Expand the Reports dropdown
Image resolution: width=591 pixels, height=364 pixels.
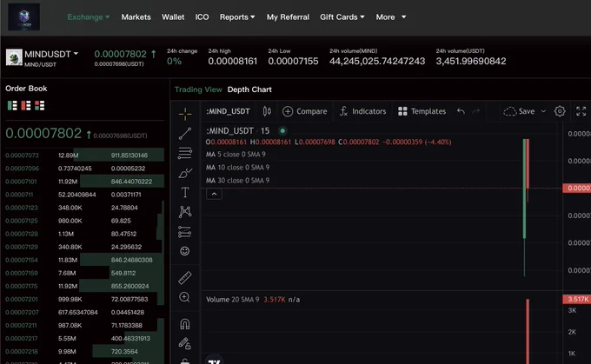tap(237, 17)
